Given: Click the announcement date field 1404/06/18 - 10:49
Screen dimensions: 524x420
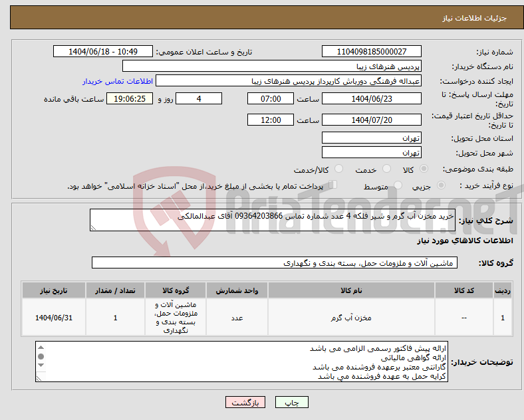Looking at the screenshot, I should click(x=103, y=51).
